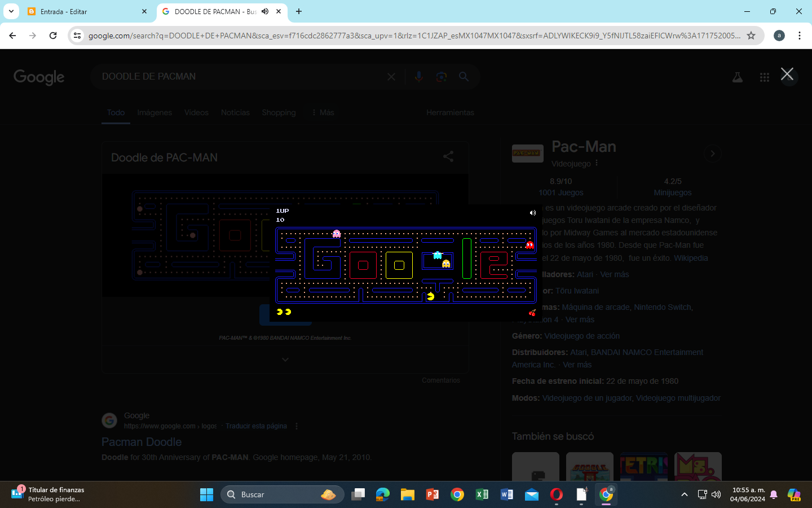Open the Chrome profile avatar
The width and height of the screenshot is (812, 508).
tap(779, 36)
